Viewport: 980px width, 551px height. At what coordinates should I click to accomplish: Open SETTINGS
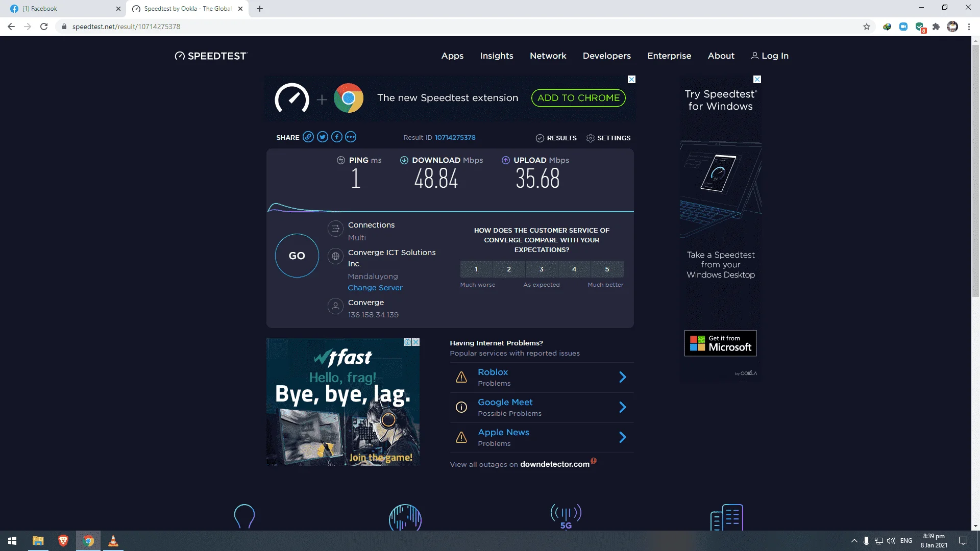click(x=608, y=138)
